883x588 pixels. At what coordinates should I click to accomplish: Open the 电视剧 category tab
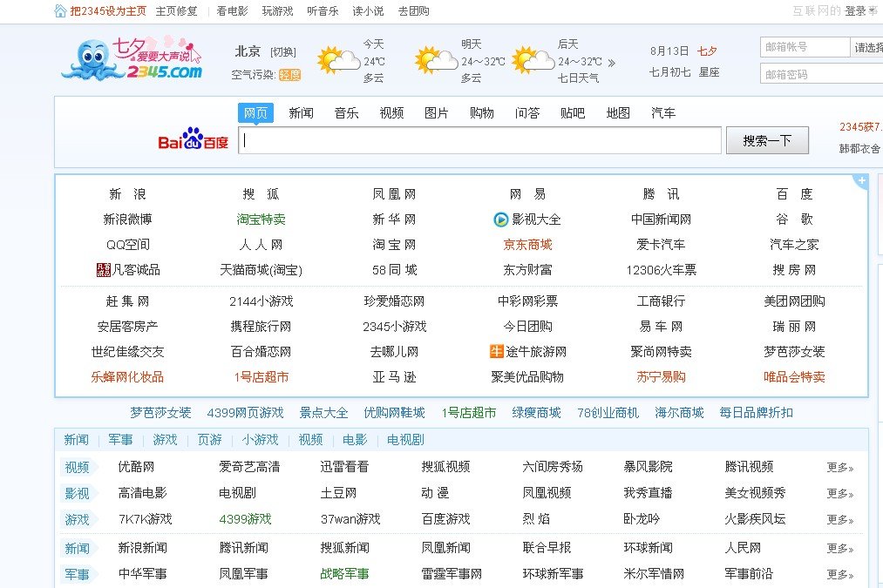point(405,440)
